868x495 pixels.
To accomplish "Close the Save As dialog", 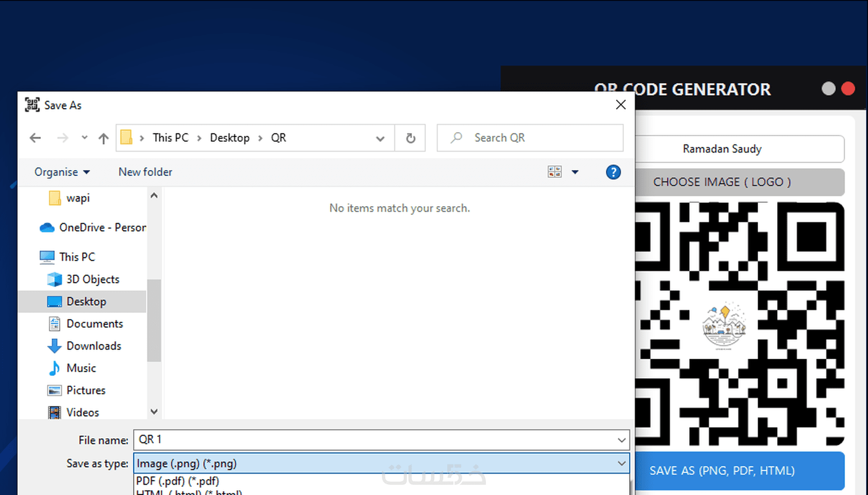I will coord(621,105).
